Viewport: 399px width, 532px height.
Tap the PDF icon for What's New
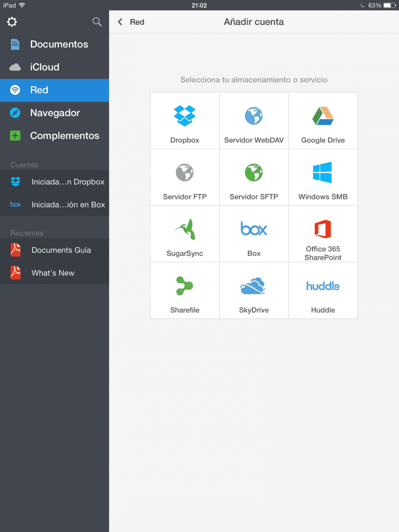tap(15, 272)
